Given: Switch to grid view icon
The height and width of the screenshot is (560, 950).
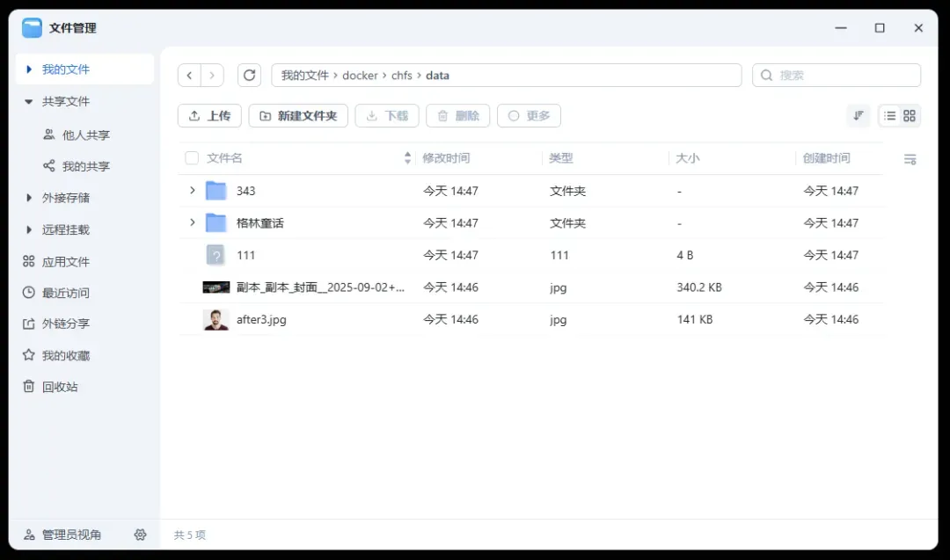Looking at the screenshot, I should tap(910, 116).
